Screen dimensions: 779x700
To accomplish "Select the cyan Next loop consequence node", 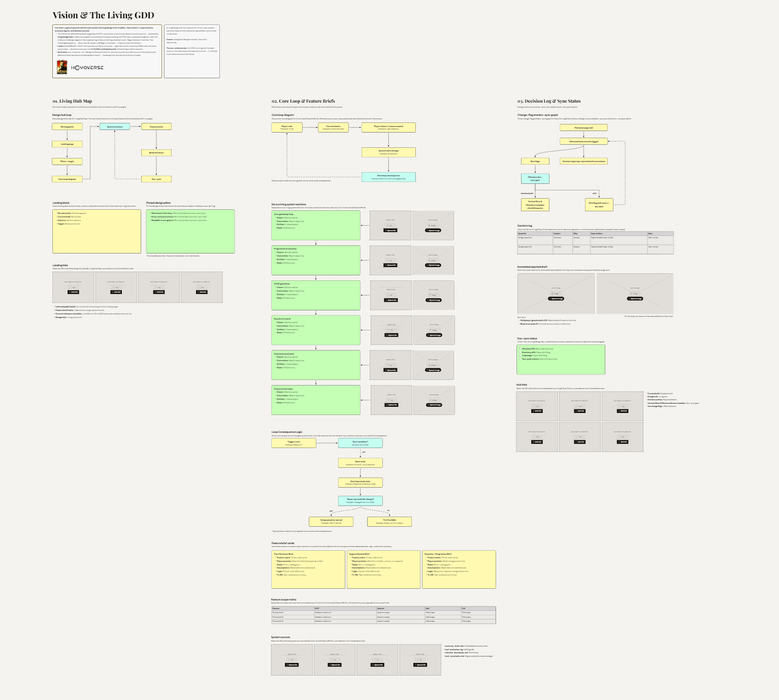I will 388,177.
